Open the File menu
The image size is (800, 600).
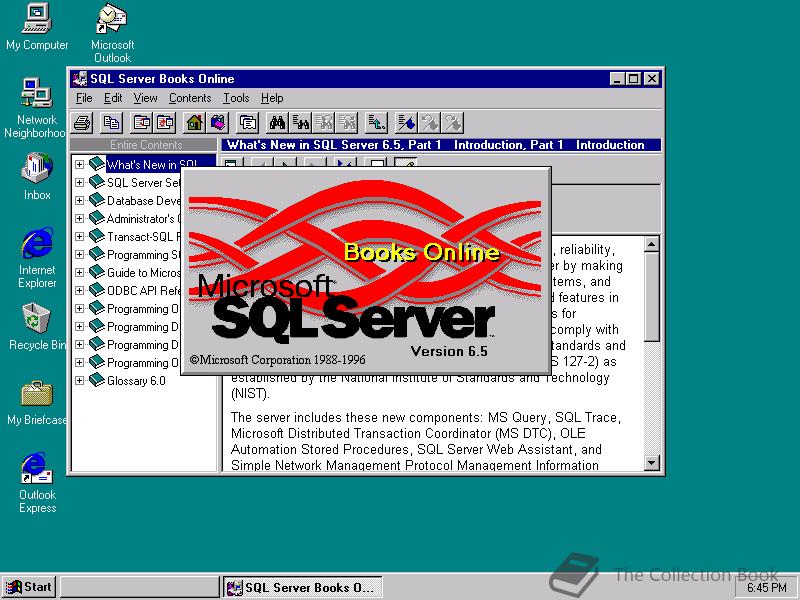point(84,98)
